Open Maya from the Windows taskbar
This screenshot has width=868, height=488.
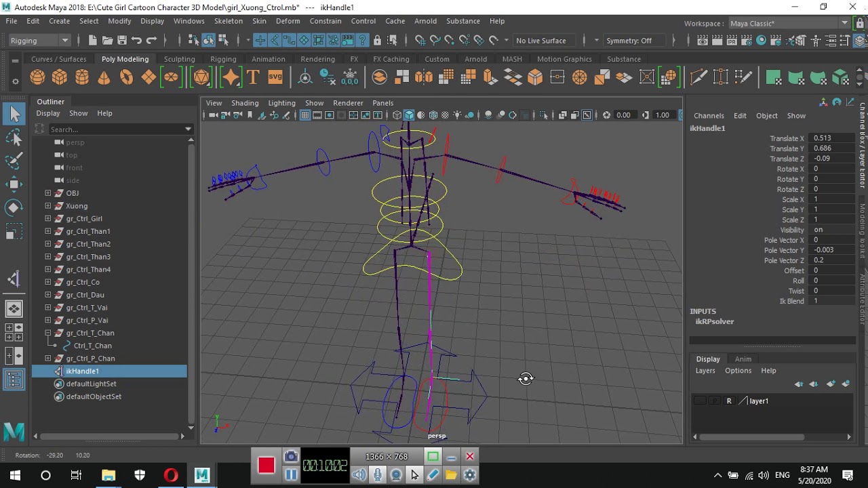point(202,475)
